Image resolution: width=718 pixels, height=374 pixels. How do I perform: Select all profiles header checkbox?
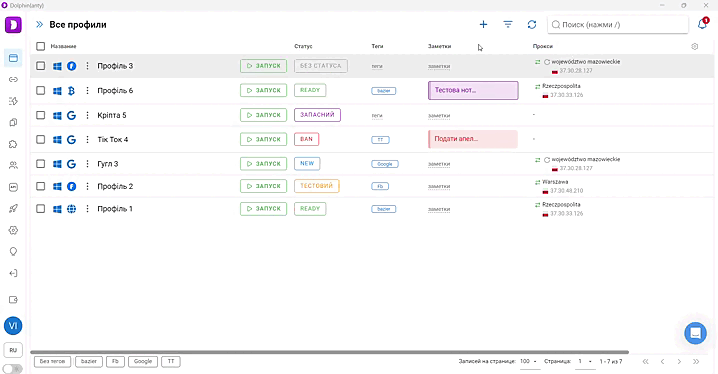pyautogui.click(x=41, y=46)
